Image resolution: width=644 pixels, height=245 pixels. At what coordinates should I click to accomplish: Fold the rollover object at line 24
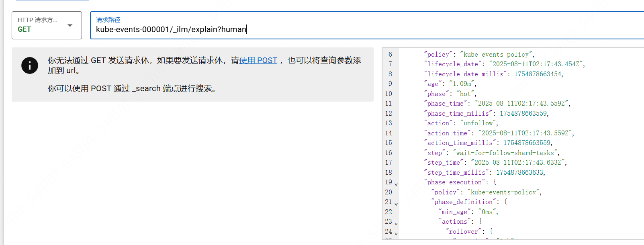(x=396, y=233)
